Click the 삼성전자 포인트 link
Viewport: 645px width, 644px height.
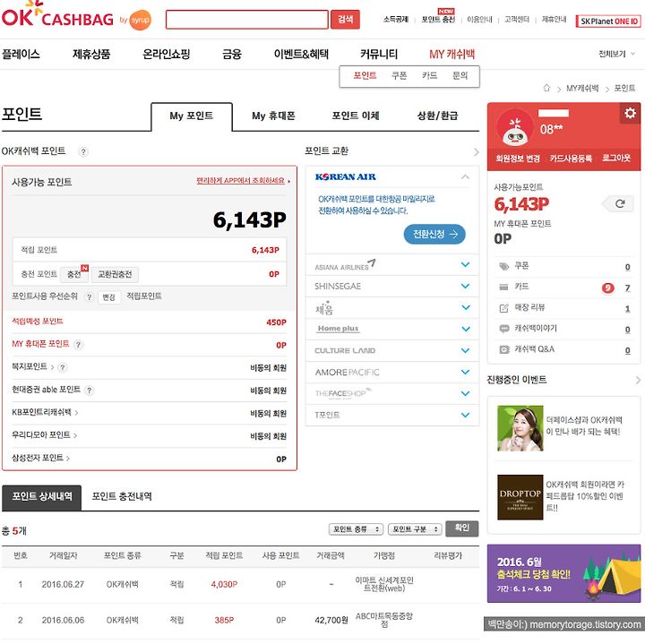(40, 458)
